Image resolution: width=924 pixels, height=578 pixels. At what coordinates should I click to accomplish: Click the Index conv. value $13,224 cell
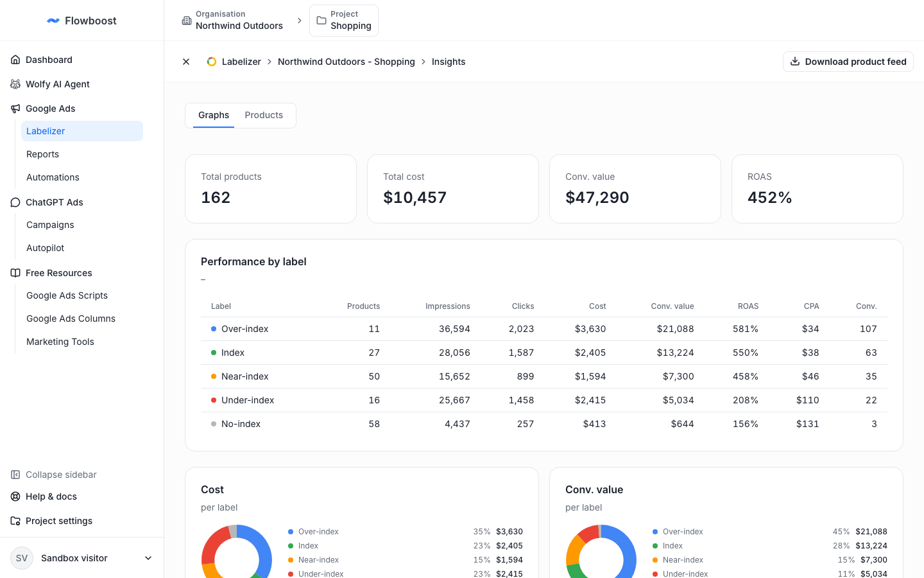[675, 353]
